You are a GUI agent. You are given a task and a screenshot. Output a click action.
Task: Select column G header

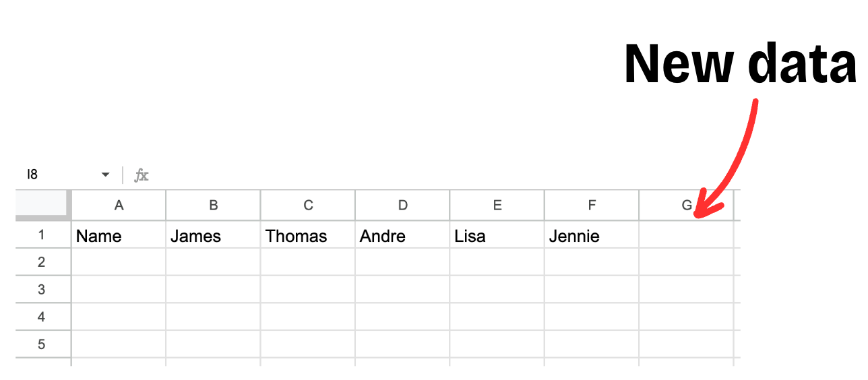click(x=686, y=205)
